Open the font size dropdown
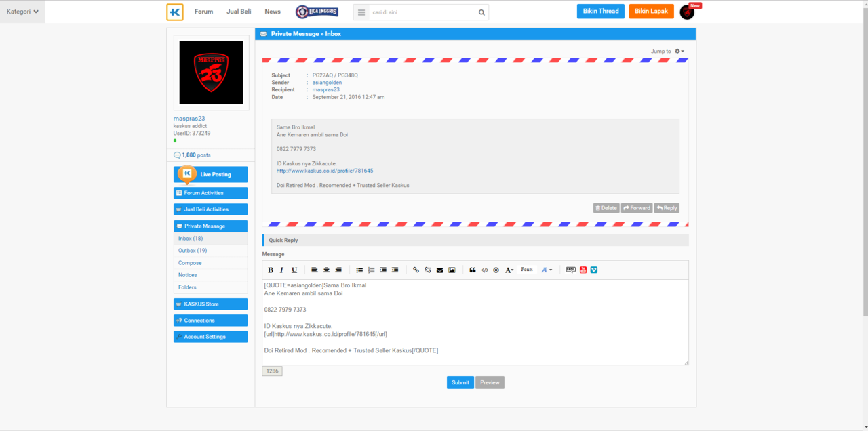Image resolution: width=868 pixels, height=431 pixels. click(509, 270)
